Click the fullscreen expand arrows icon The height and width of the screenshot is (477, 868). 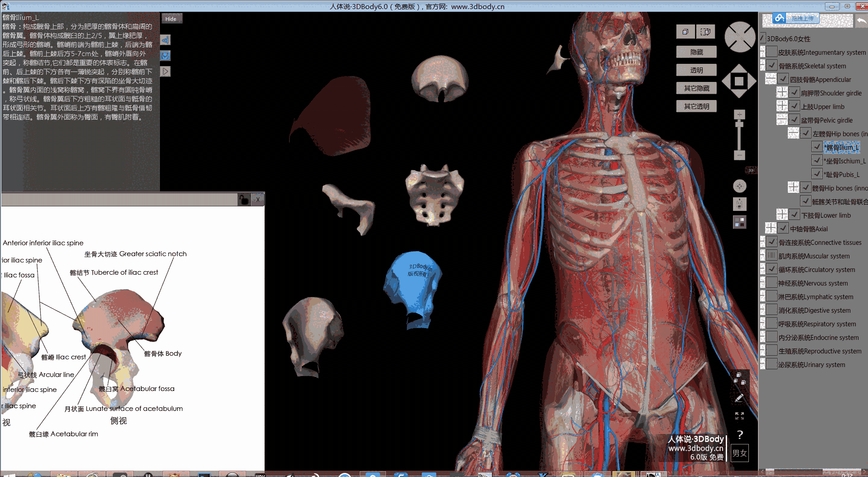coord(739,416)
